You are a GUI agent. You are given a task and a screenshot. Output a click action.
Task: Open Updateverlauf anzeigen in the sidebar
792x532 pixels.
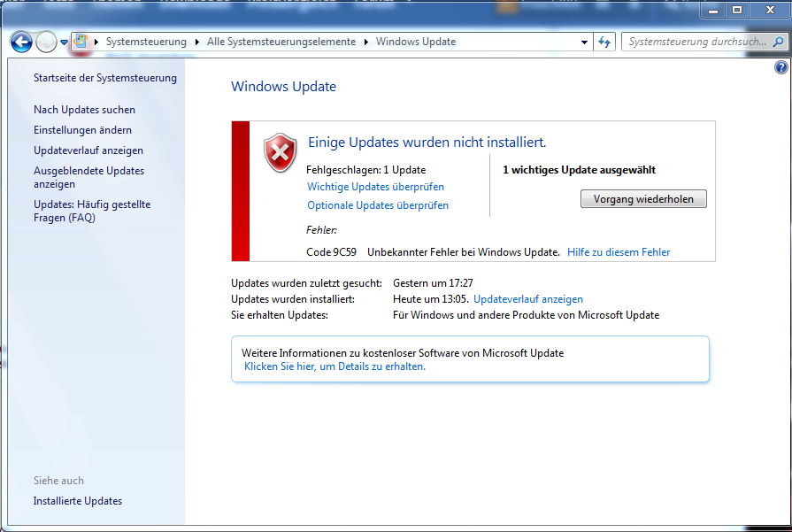click(x=88, y=150)
